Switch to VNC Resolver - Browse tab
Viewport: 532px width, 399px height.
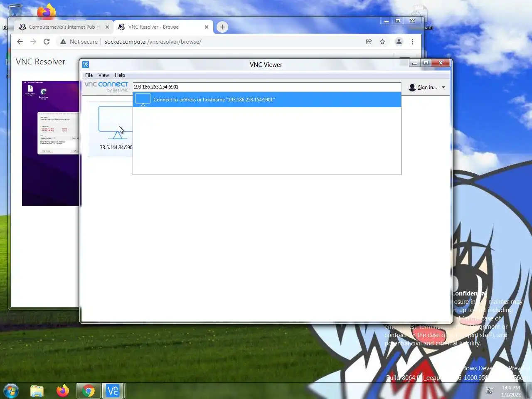tap(163, 27)
